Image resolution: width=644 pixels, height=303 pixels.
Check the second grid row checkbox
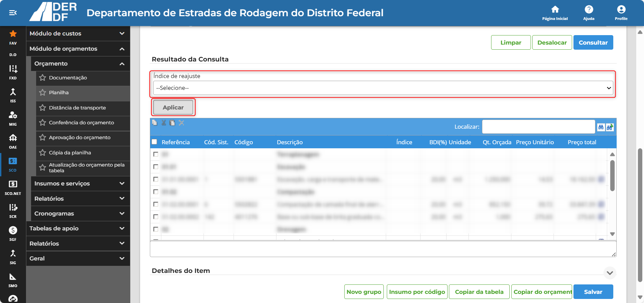click(156, 167)
